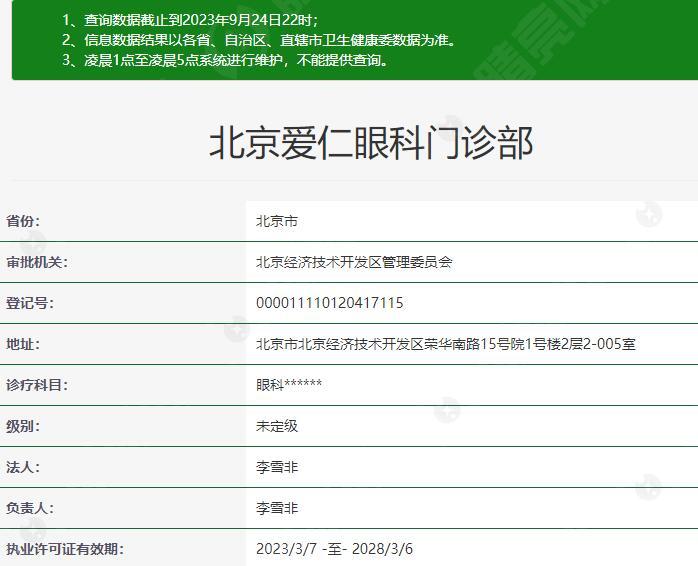
Task: Click the 级别 label
Action: tap(23, 426)
